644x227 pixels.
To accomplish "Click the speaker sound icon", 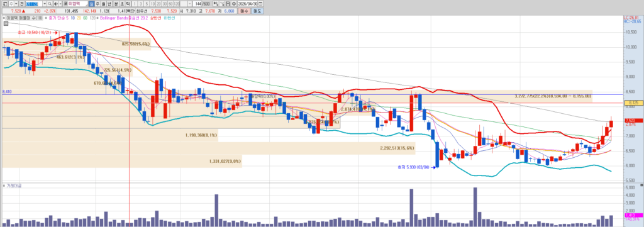I will coord(55,4).
